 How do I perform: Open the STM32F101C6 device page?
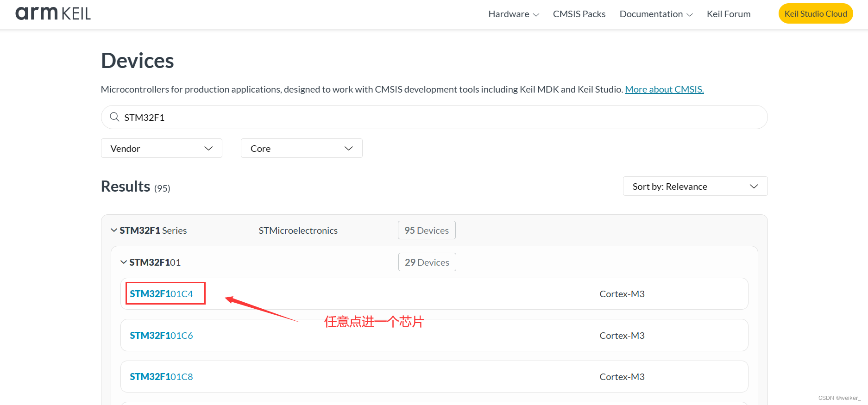(x=161, y=335)
